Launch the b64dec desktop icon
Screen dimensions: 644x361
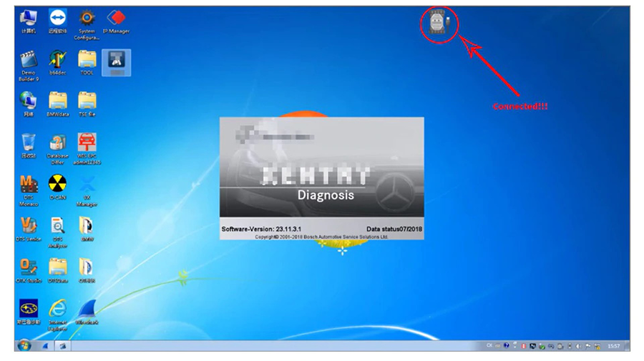(57, 62)
